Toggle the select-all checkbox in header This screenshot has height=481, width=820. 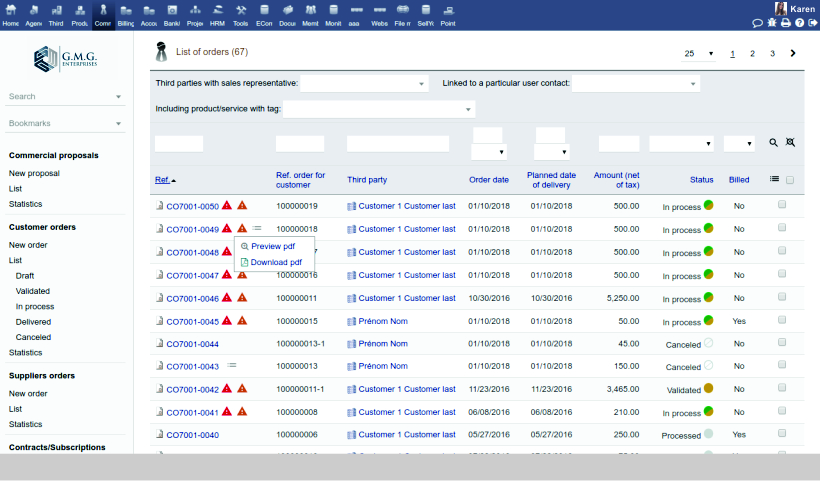coord(790,180)
